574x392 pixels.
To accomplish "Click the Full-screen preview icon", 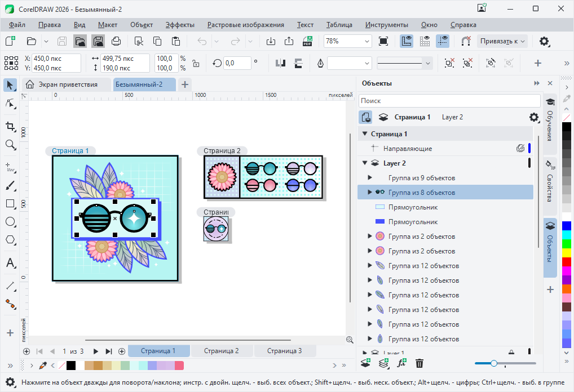I will tap(383, 41).
